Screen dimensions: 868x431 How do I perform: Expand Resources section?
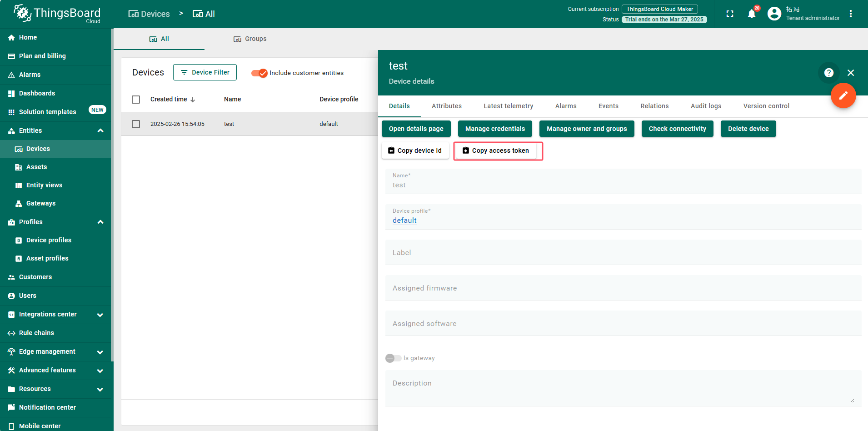pyautogui.click(x=100, y=389)
